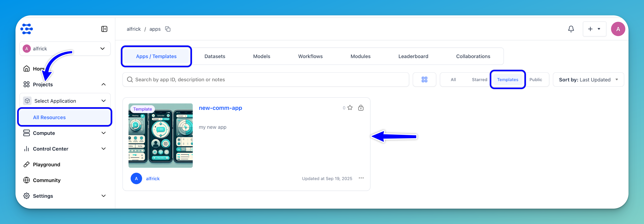The width and height of the screenshot is (644, 224).
Task: Collapse the sidebar with the panel icon
Action: (104, 29)
